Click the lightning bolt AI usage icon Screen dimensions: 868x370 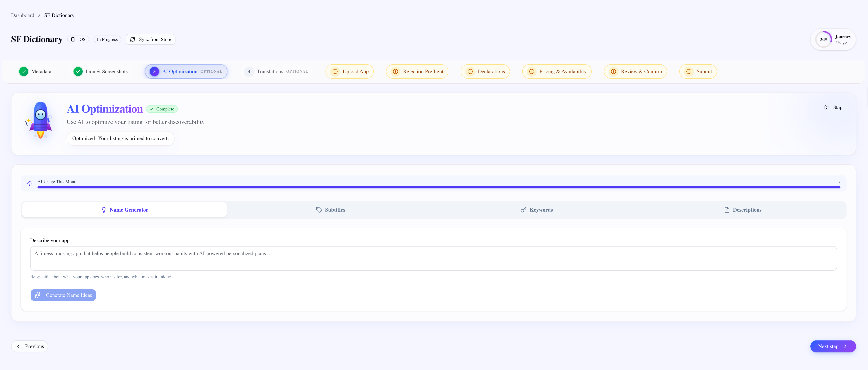(x=30, y=183)
